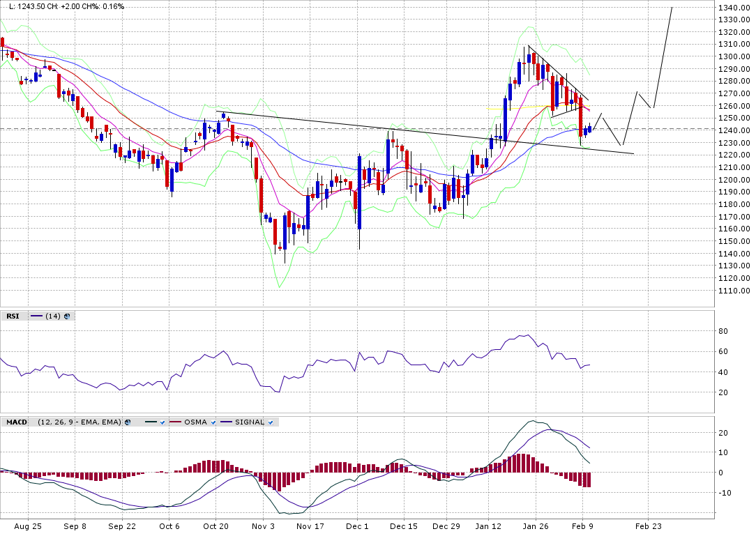Click the 1240.00 price axis label
Viewport: 756px width, 536px height.
tap(734, 130)
